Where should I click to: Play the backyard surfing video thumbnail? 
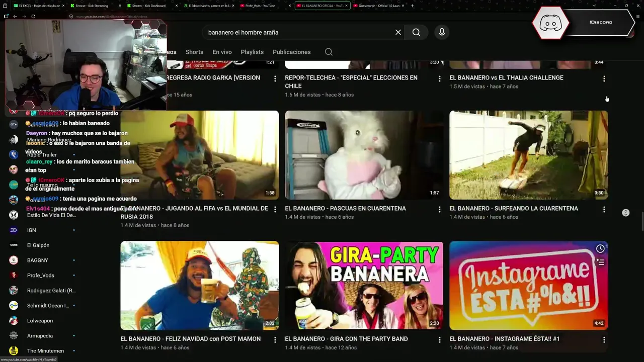pos(528,155)
